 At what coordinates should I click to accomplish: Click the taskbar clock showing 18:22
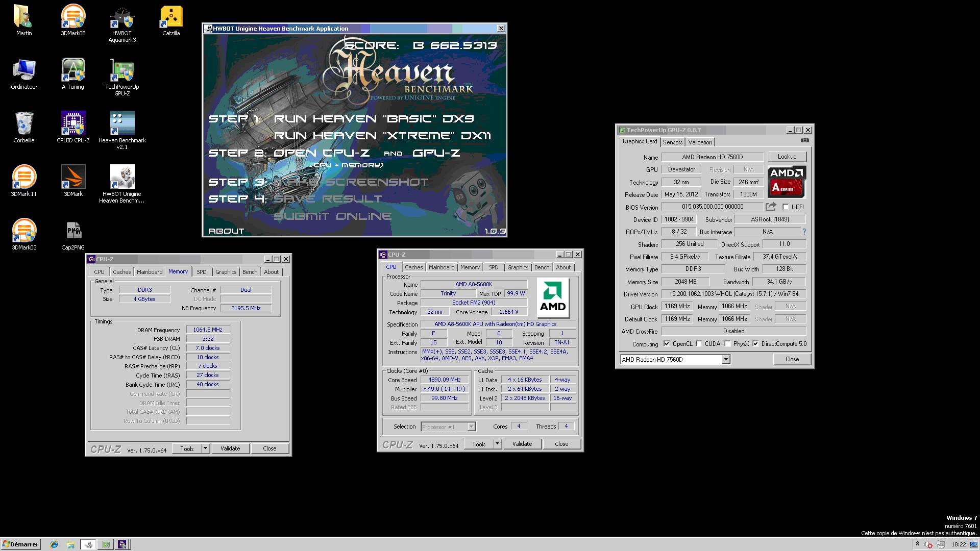958,544
